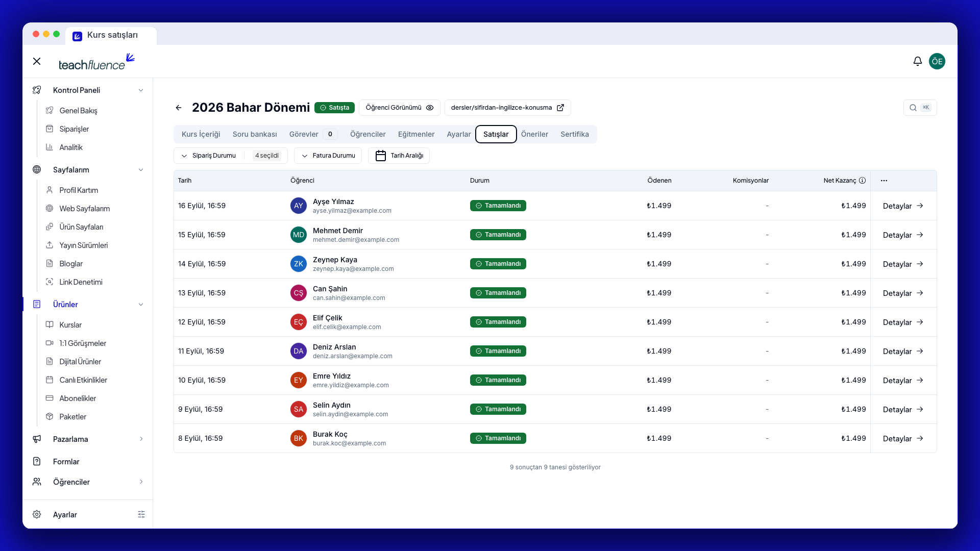Click the Net Kazanç info icon
This screenshot has width=980, height=551.
(862, 181)
